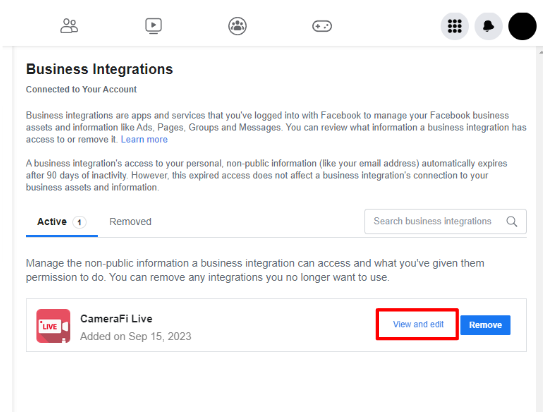Open the Gaming controller icon

click(x=322, y=26)
